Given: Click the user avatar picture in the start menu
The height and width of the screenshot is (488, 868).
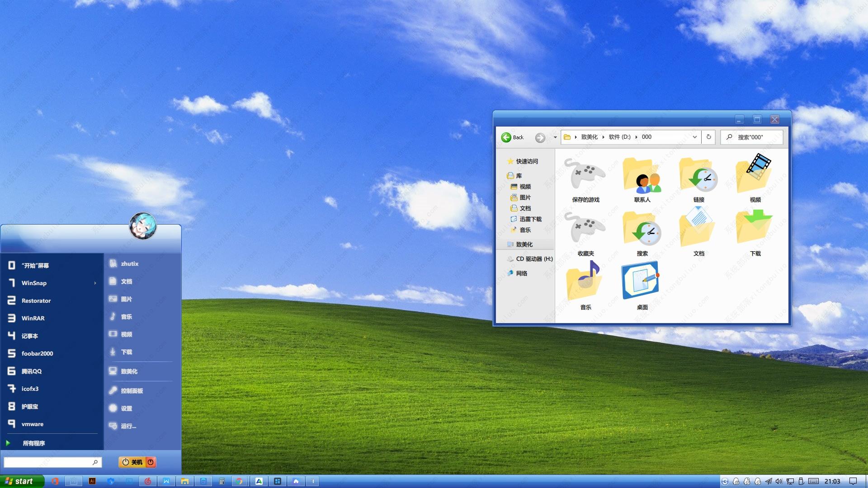Looking at the screenshot, I should 143,226.
